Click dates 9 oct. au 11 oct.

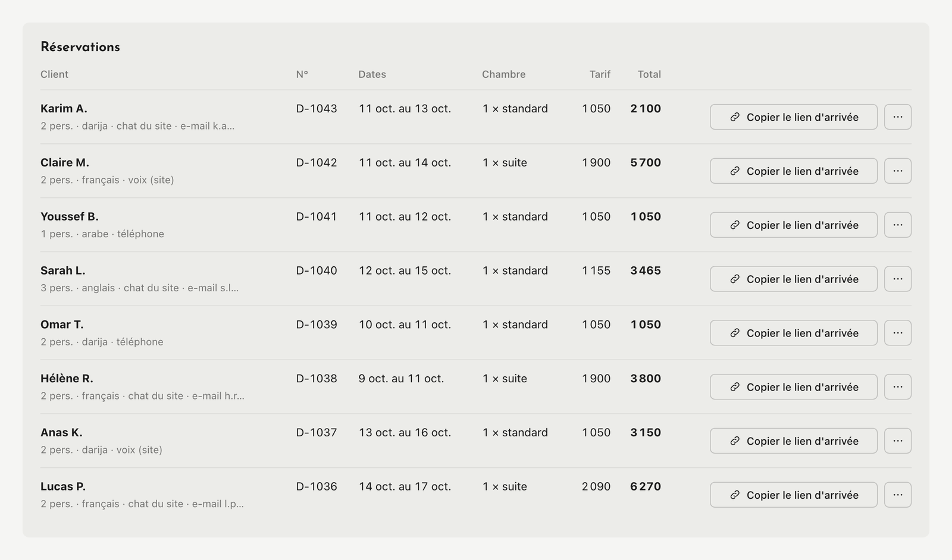401,379
